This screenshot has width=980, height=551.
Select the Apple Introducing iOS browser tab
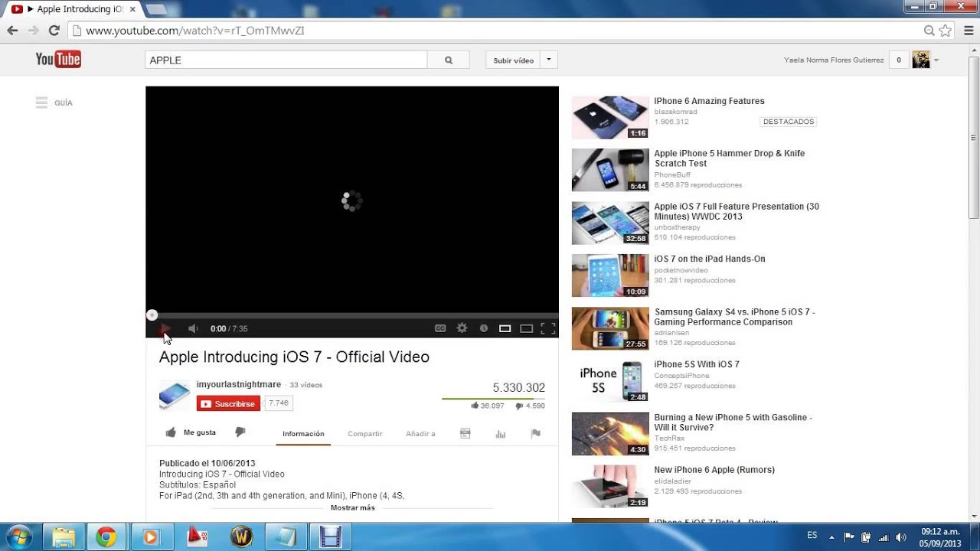click(x=73, y=9)
